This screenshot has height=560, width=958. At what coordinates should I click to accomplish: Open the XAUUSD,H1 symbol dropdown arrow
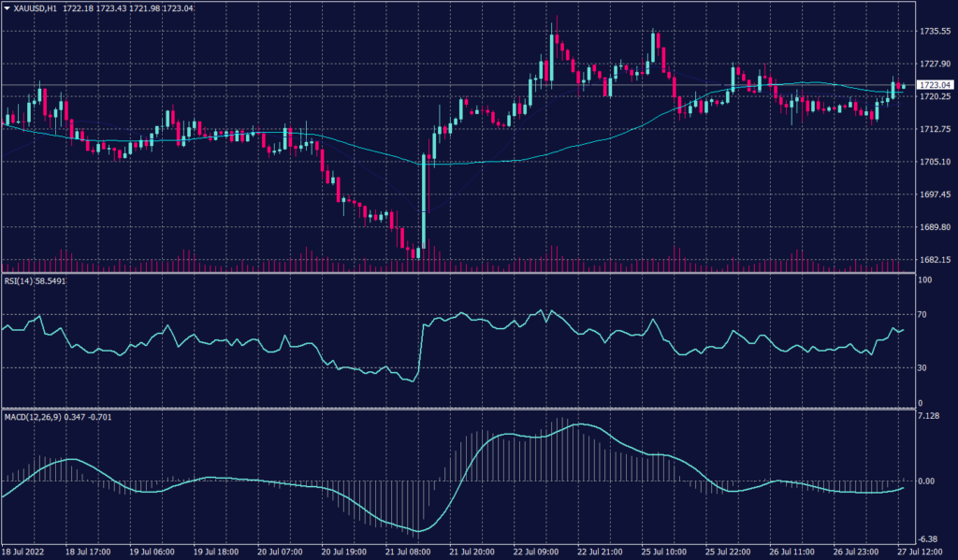point(8,8)
